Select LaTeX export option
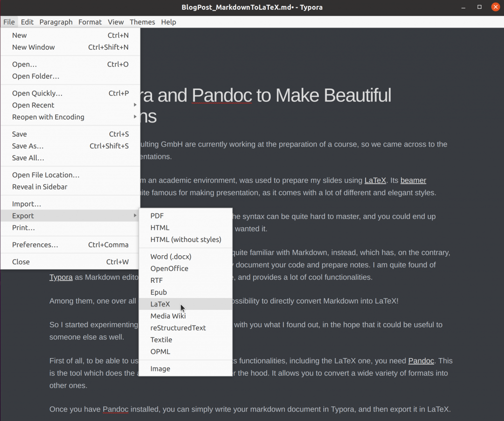This screenshot has height=421, width=504. tap(186, 304)
